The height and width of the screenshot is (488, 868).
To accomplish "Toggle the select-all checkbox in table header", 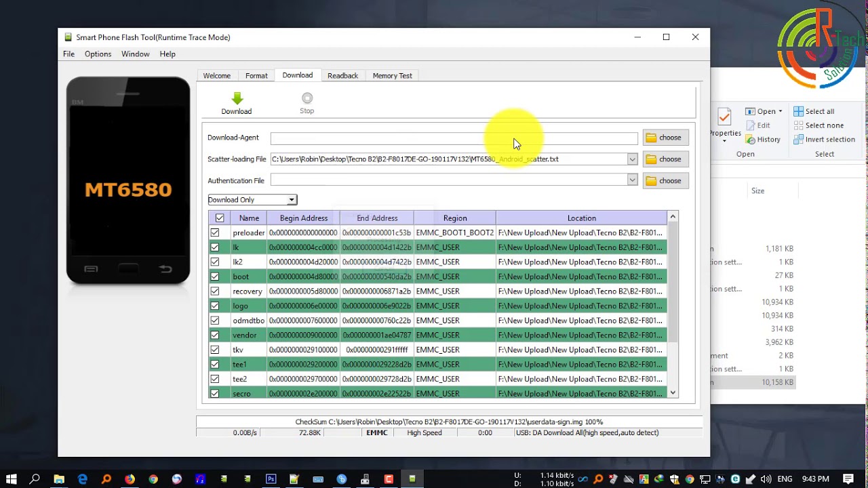I will 220,218.
